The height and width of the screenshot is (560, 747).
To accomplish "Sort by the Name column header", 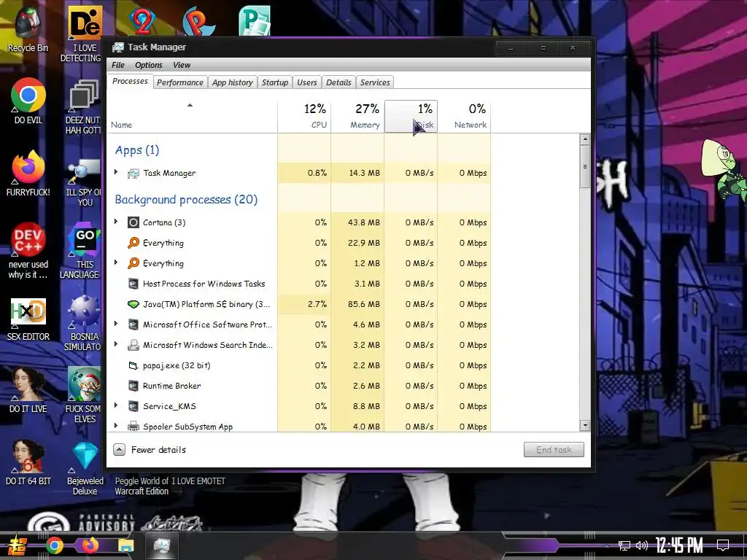I will 192,116.
